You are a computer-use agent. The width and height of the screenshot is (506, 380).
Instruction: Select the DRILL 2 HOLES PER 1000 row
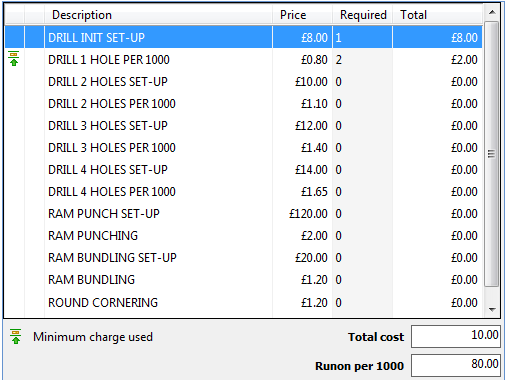click(x=244, y=104)
